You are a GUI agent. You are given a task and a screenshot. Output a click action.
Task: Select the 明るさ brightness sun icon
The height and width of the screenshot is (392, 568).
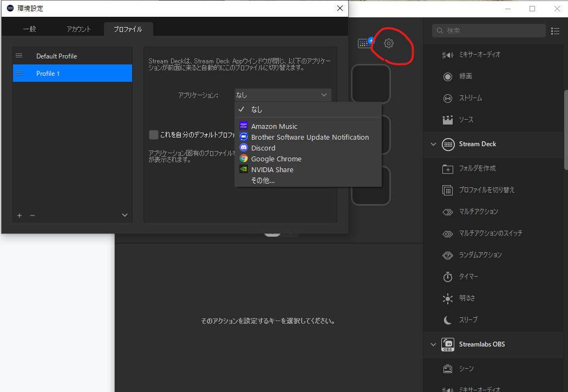pos(448,298)
